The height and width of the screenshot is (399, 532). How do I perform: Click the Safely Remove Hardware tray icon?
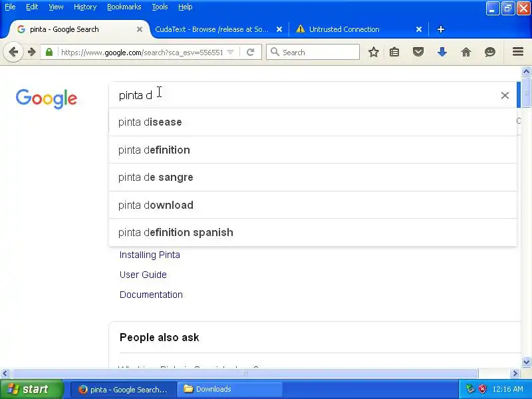470,389
